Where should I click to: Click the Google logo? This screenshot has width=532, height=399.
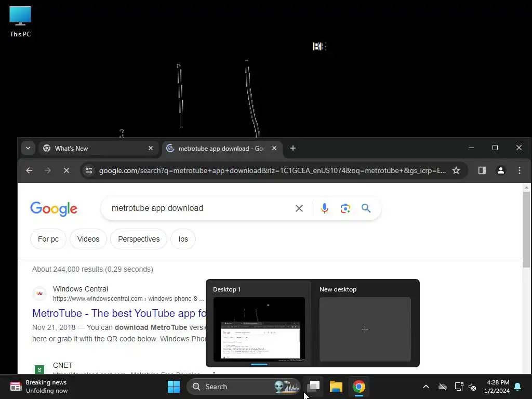click(54, 209)
